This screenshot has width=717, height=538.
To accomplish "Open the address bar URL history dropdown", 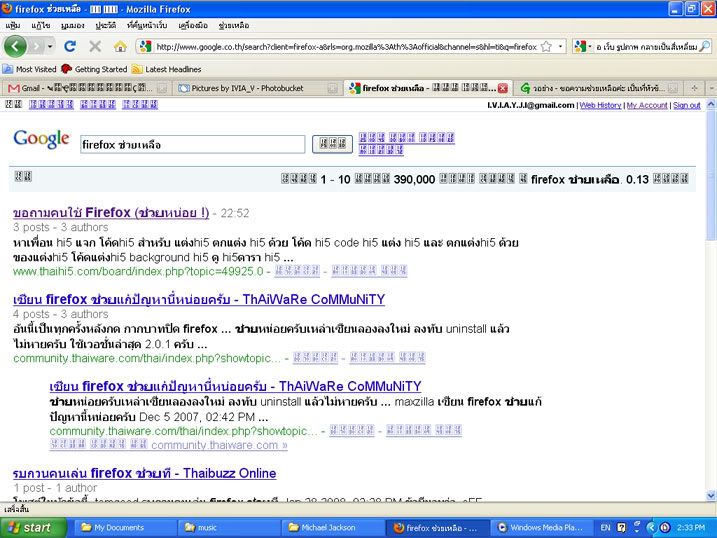I will point(561,46).
